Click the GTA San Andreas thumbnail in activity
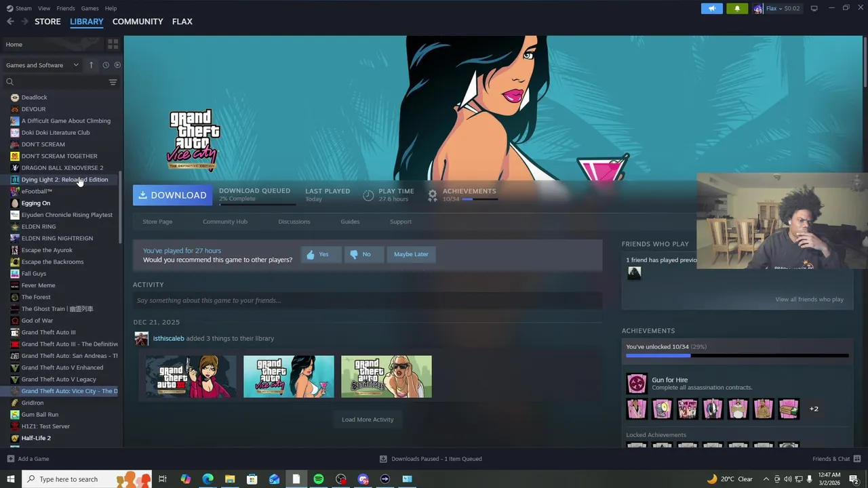This screenshot has width=868, height=488. 387,377
